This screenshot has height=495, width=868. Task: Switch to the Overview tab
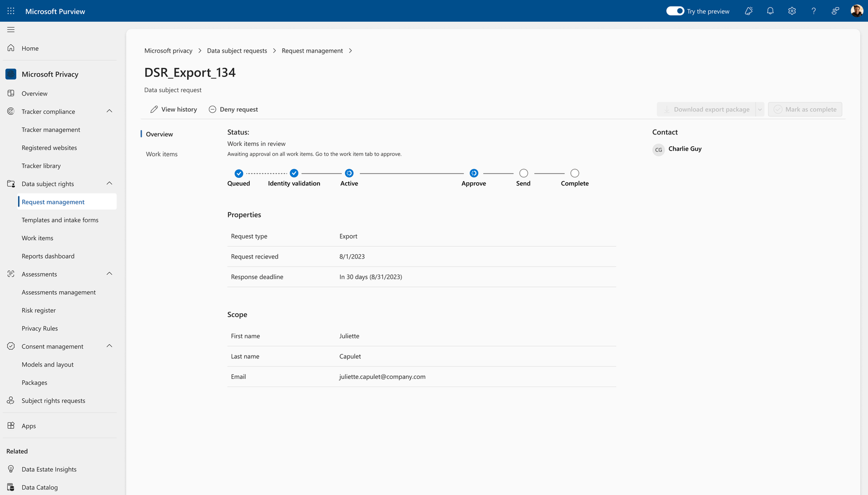coord(159,134)
